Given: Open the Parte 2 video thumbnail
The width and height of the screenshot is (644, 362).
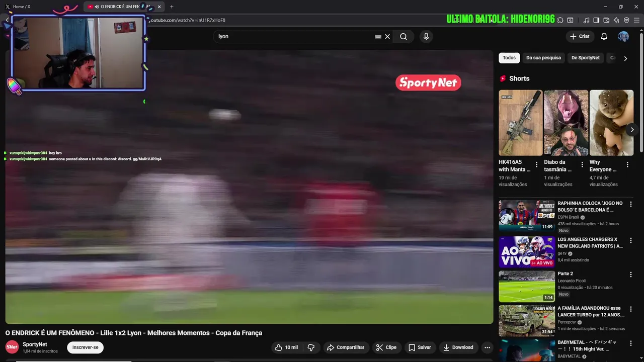Looking at the screenshot, I should coord(527,286).
